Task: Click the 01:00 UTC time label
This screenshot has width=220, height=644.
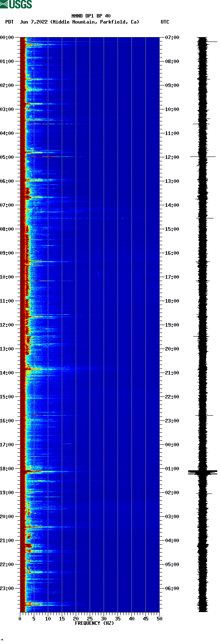Action: [x=172, y=469]
